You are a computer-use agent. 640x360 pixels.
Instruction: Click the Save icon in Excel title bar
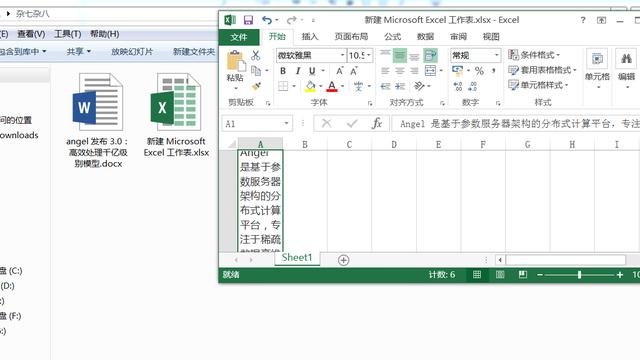click(248, 20)
